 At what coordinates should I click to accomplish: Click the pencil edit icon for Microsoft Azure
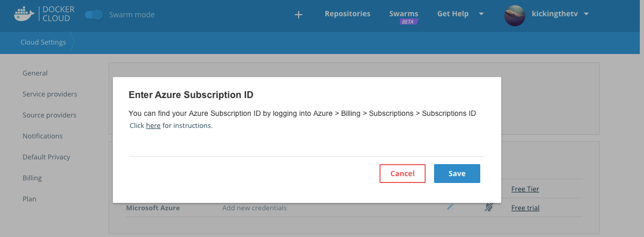pos(450,207)
